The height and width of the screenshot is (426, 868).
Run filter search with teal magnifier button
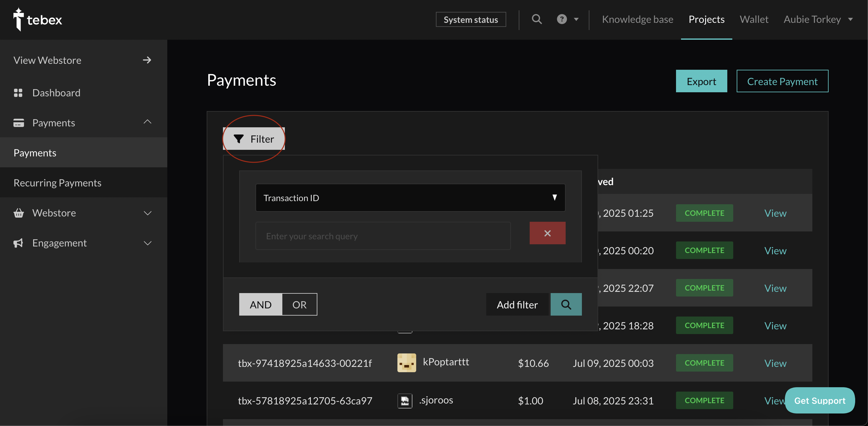point(566,304)
